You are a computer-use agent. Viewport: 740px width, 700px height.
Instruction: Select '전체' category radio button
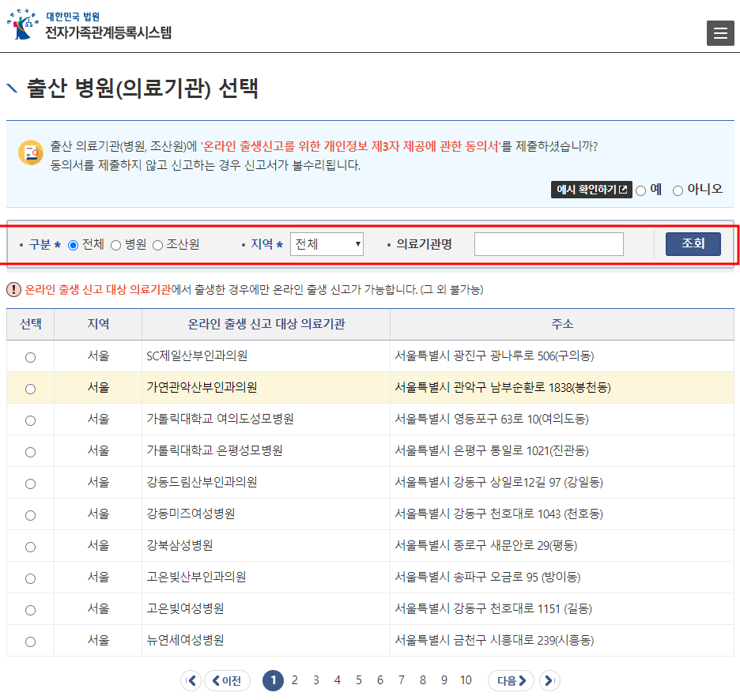pyautogui.click(x=74, y=245)
